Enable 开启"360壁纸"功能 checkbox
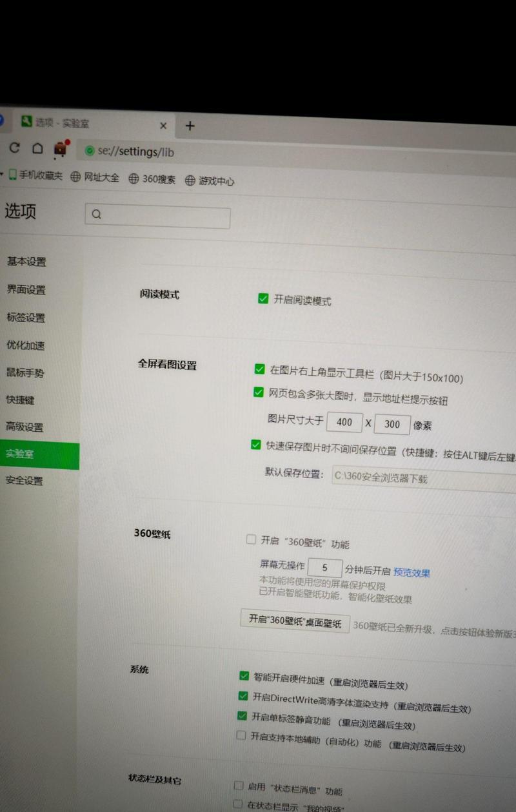This screenshot has height=812, width=516. (251, 540)
